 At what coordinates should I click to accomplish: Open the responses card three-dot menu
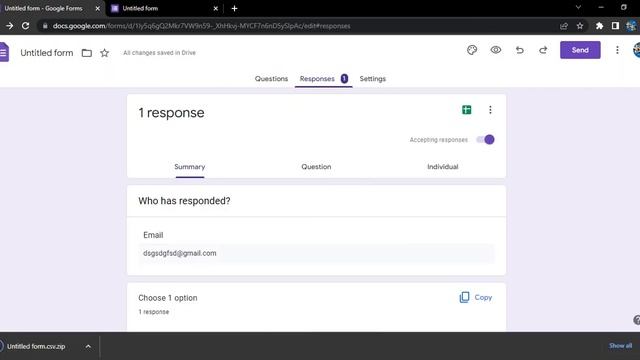tap(490, 110)
